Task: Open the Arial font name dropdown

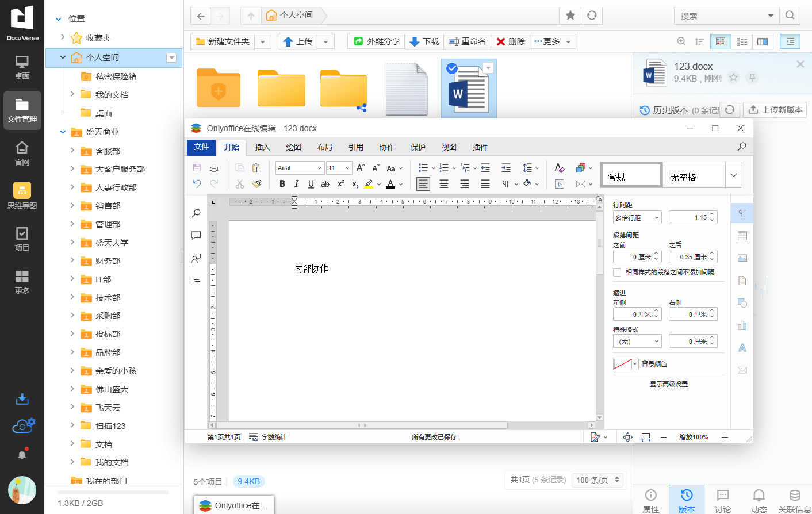Action: pos(319,168)
